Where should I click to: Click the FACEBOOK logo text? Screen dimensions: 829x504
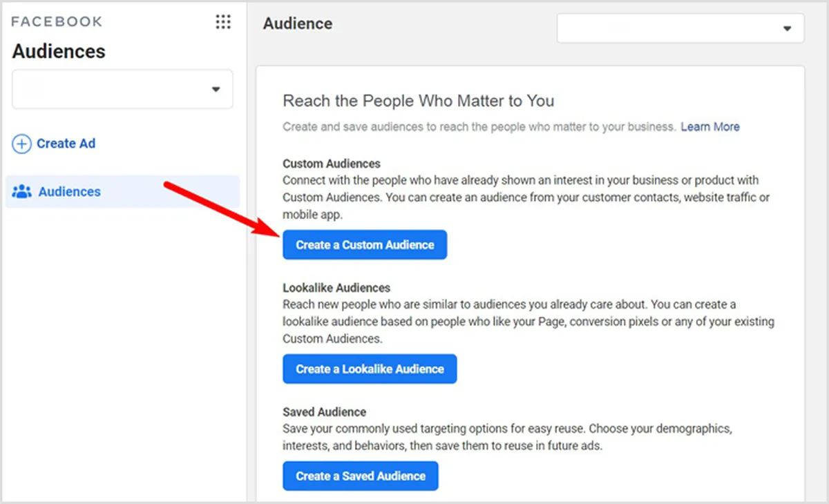tap(57, 21)
